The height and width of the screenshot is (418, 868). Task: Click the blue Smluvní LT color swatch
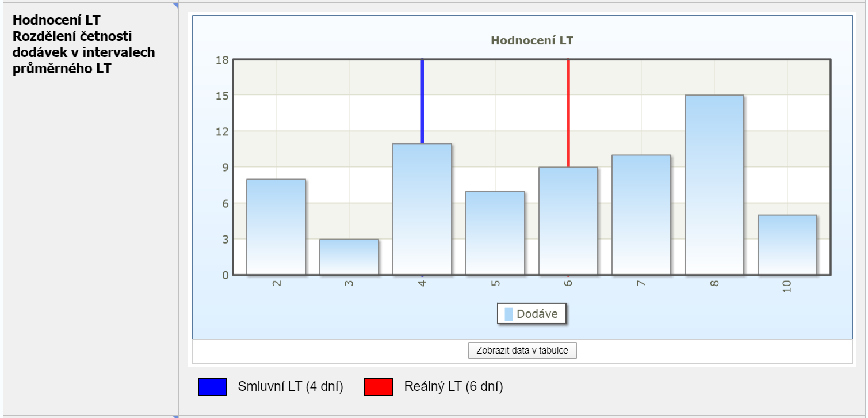click(213, 387)
